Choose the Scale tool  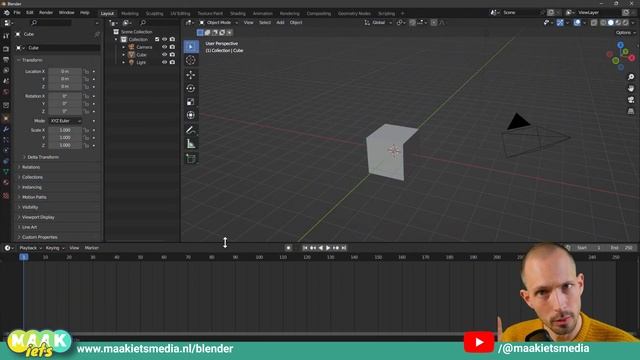click(x=191, y=102)
